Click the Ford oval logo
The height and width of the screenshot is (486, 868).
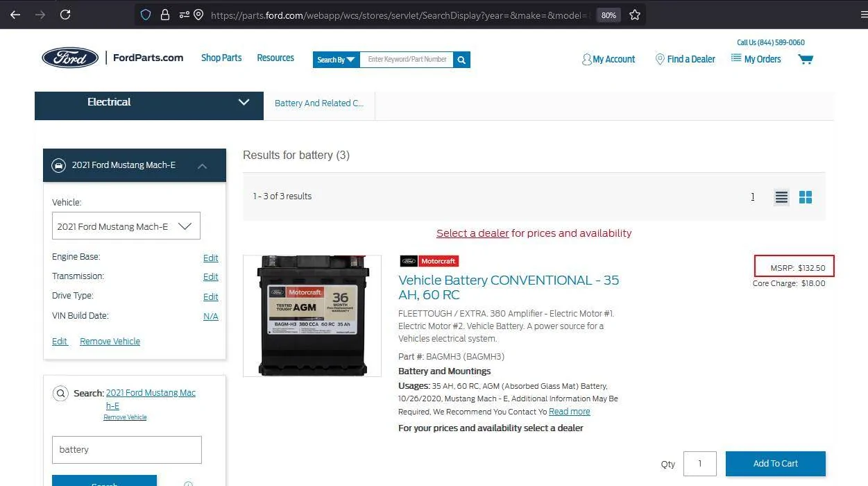pyautogui.click(x=70, y=58)
